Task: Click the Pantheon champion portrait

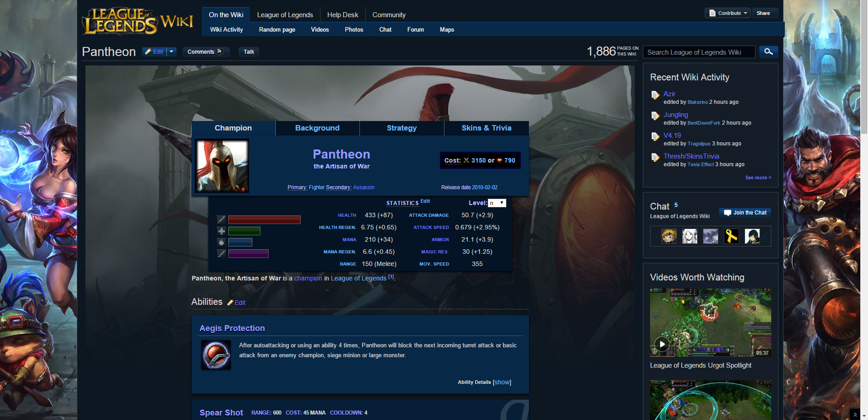Action: pos(222,166)
